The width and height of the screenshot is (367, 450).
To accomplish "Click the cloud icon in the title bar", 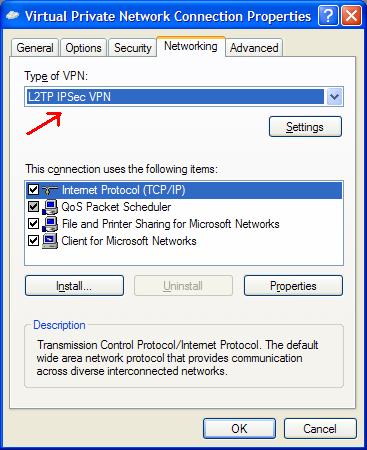I will click(12, 16).
